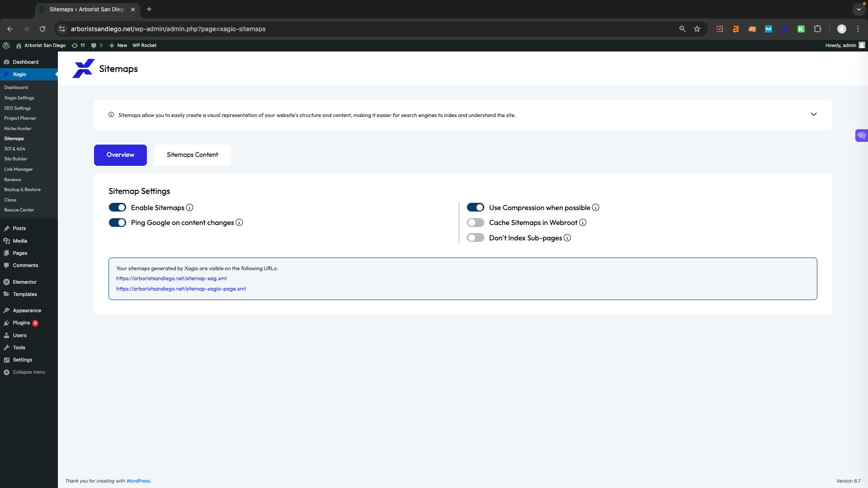Open the Media library menu
The width and height of the screenshot is (868, 488).
(20, 241)
